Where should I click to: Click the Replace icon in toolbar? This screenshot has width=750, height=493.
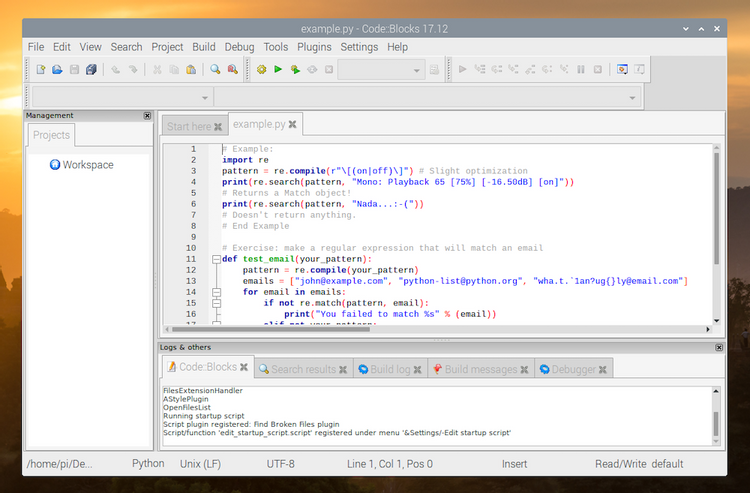[x=232, y=70]
